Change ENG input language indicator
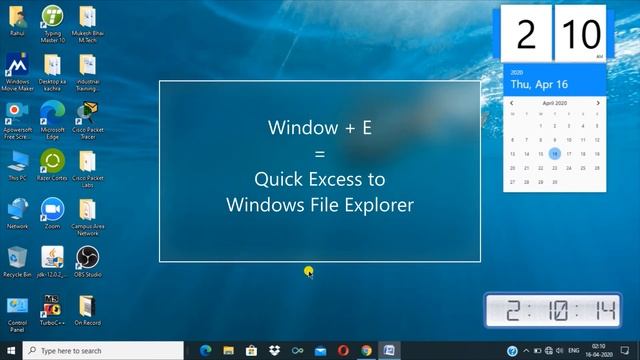Viewport: 640px width, 360px height. [x=573, y=351]
